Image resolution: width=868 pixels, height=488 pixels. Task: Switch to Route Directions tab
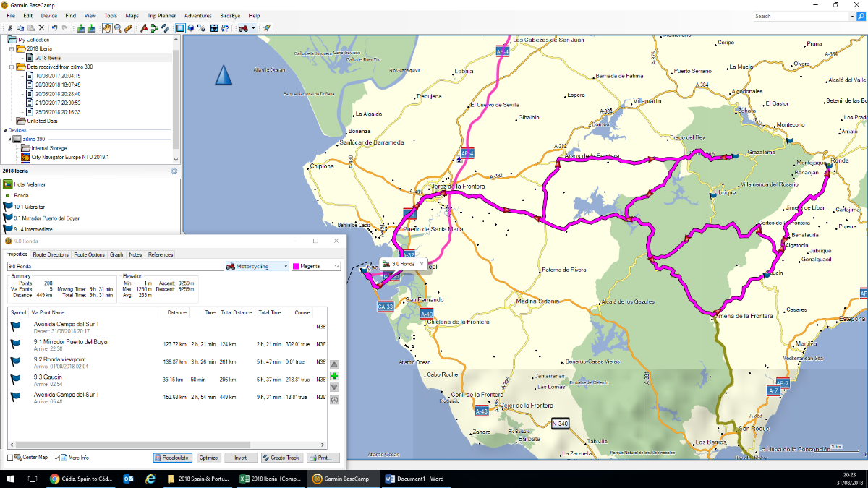[x=51, y=254]
